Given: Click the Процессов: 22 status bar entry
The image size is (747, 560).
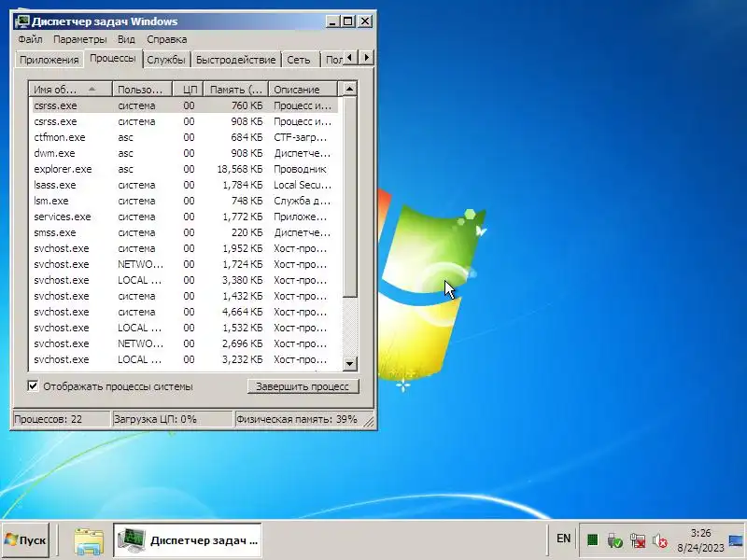Looking at the screenshot, I should pos(61,419).
